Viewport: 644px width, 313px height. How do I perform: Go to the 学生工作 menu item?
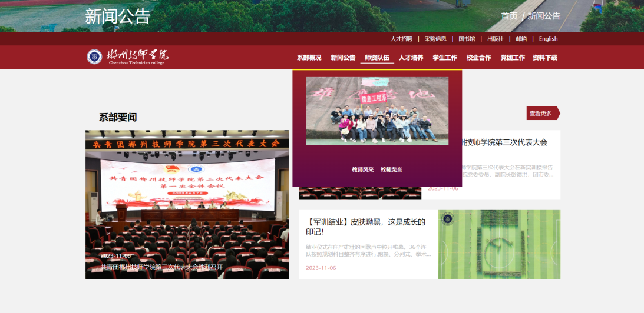(445, 58)
